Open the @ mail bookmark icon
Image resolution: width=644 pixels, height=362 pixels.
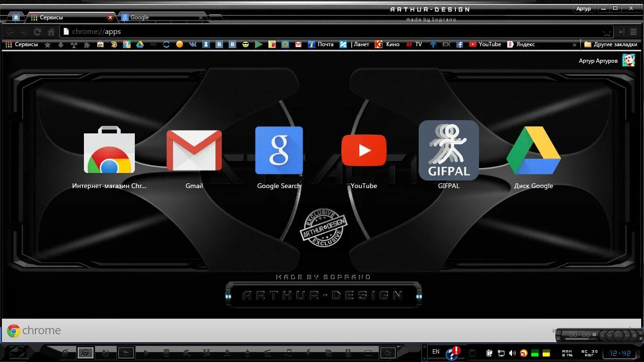pos(285,44)
